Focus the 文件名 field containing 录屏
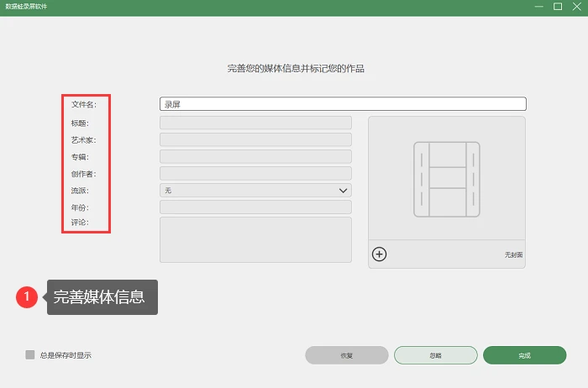 tap(343, 104)
